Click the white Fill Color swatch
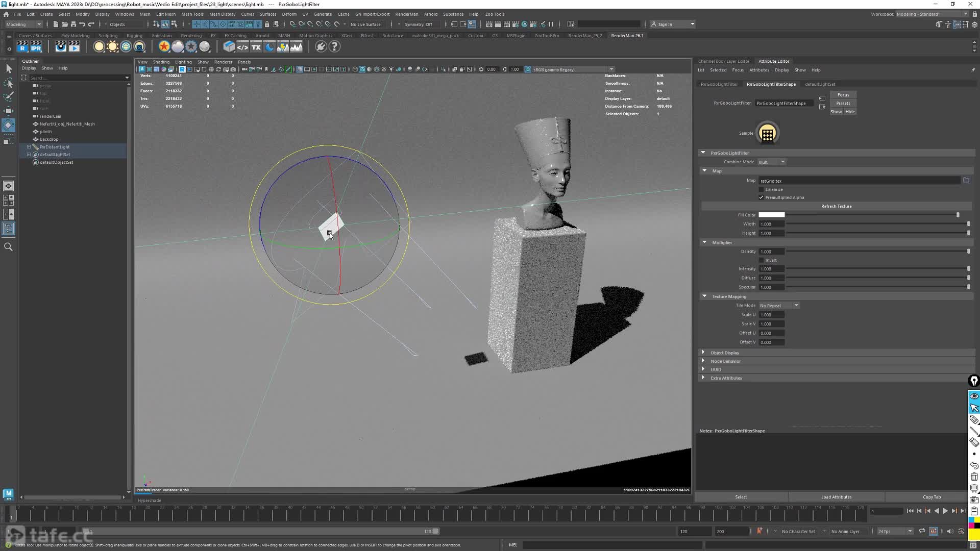The width and height of the screenshot is (980, 551). point(771,215)
